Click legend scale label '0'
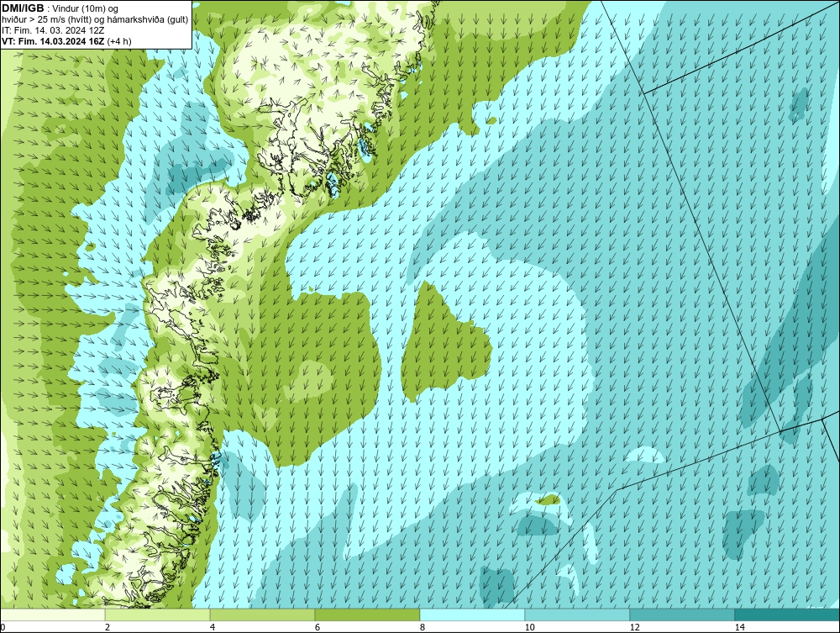Viewport: 840px width, 633px height. tap(3, 627)
